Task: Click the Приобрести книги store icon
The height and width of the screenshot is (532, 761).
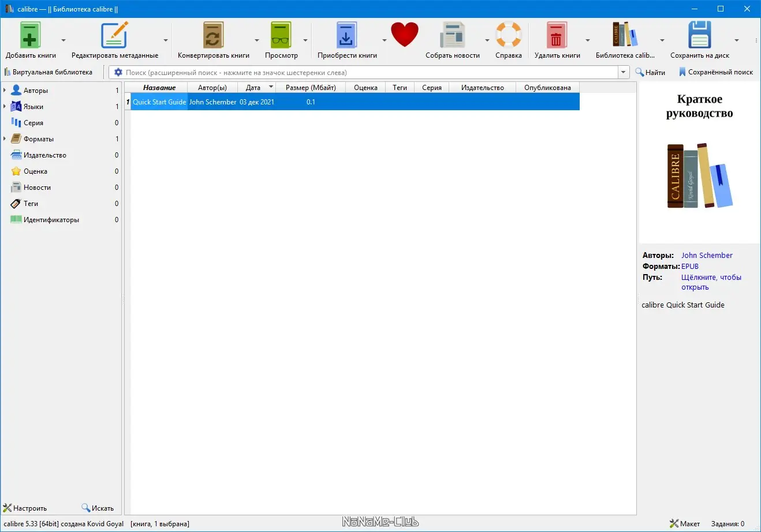Action: [347, 35]
